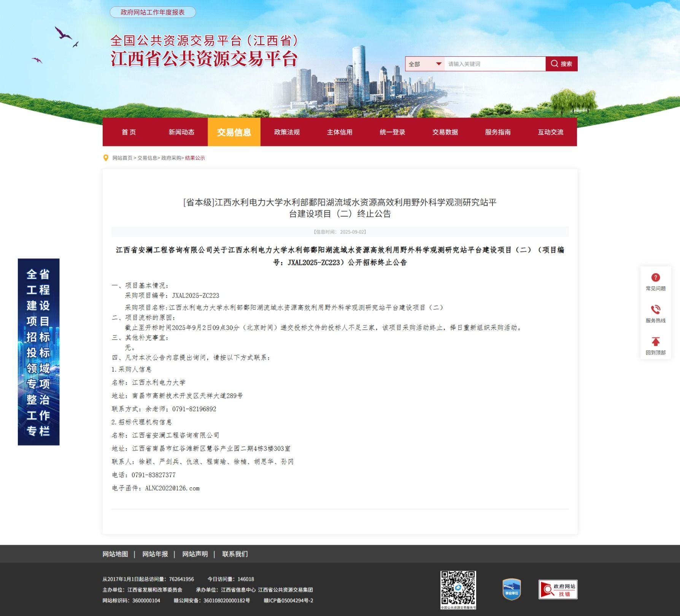Click the service hotline phone icon

[655, 309]
